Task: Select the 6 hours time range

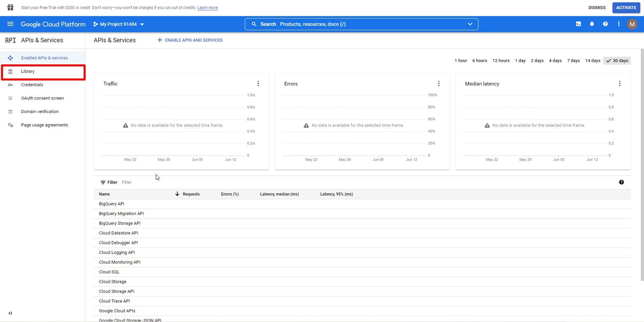Action: click(x=480, y=61)
